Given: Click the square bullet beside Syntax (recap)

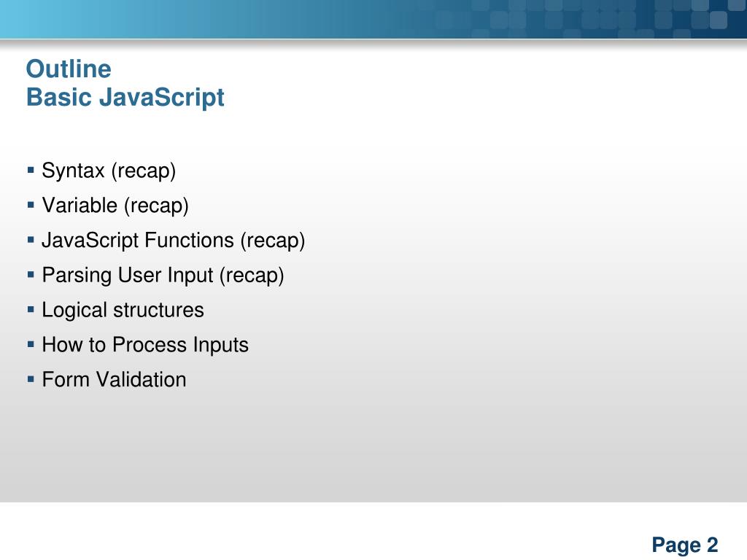Looking at the screenshot, I should click(x=31, y=169).
